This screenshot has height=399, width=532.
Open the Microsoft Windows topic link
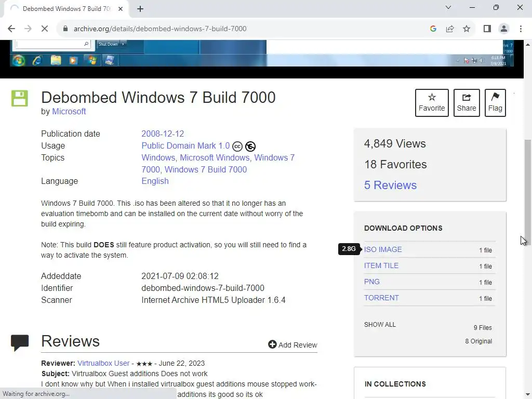point(215,157)
